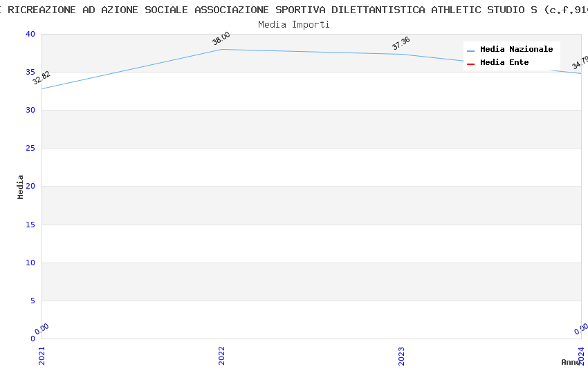Click the Anno x-axis title
The width and height of the screenshot is (588, 380).
pos(571,362)
